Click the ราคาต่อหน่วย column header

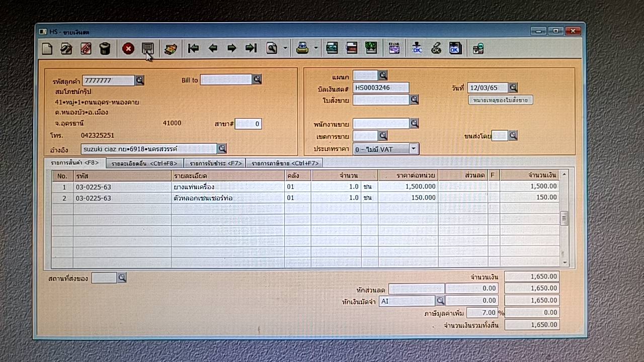coord(408,175)
